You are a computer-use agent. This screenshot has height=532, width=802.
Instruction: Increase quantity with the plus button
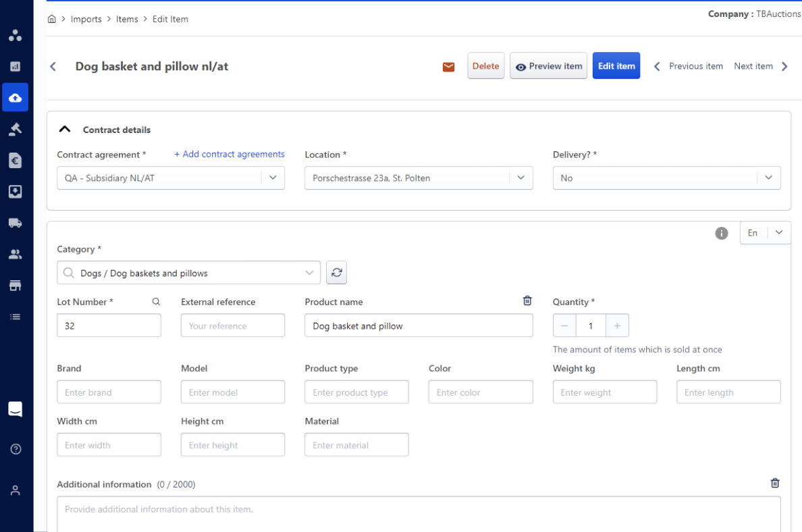pyautogui.click(x=617, y=325)
